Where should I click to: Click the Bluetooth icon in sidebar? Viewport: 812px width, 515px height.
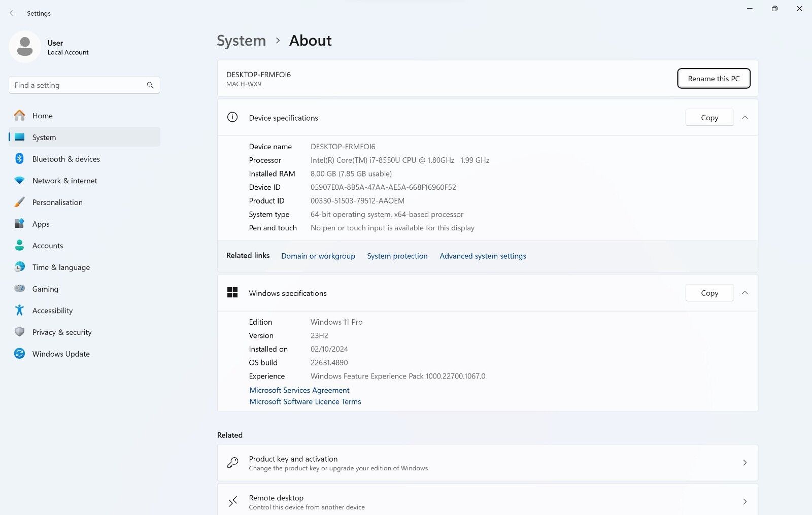[x=19, y=159]
